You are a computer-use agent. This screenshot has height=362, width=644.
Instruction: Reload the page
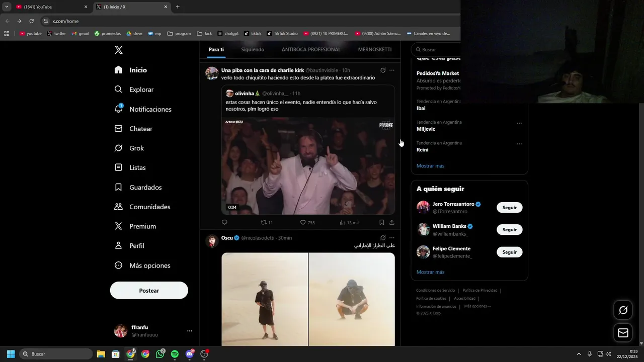[31, 21]
